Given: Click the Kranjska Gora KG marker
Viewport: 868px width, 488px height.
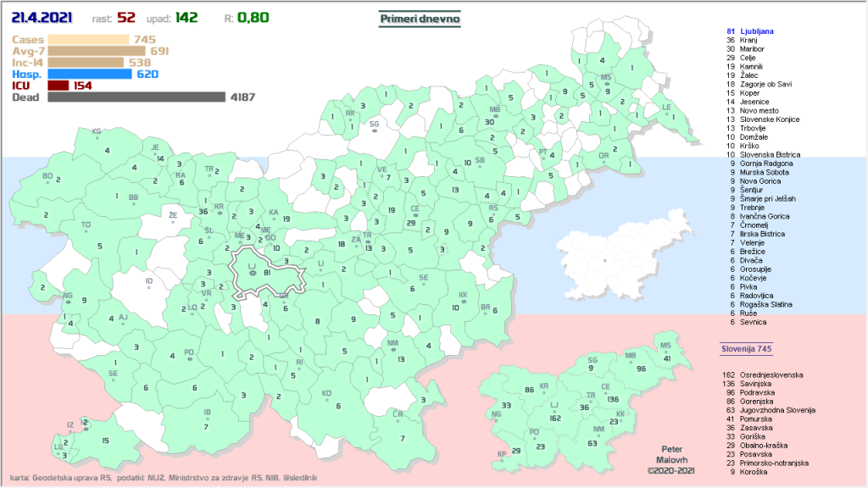Looking at the screenshot, I should (97, 131).
